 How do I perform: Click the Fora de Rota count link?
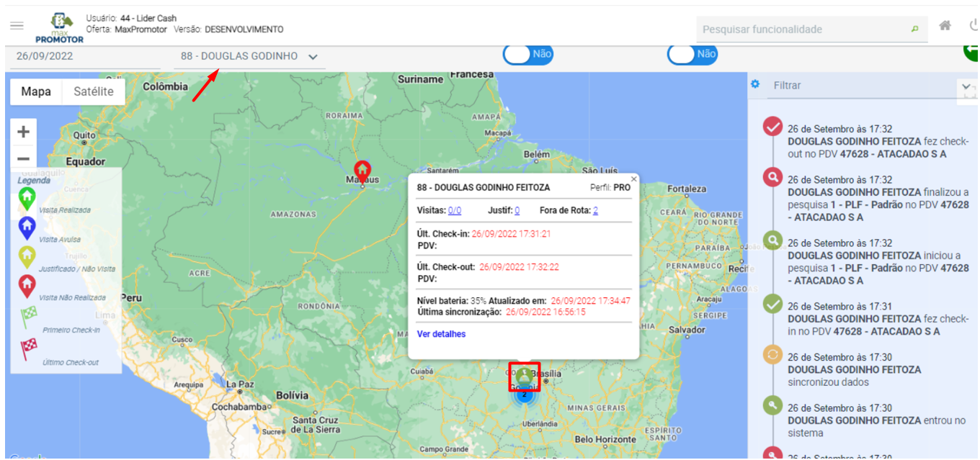coord(595,210)
